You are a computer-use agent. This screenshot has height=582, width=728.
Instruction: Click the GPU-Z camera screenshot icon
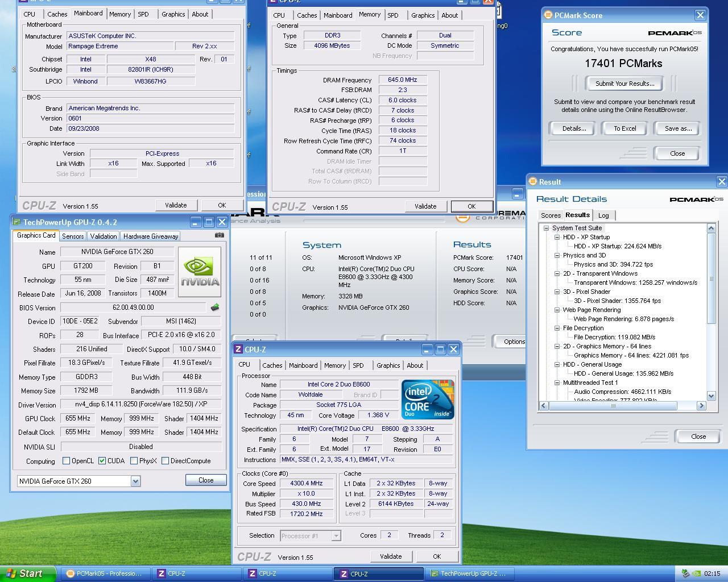click(x=219, y=235)
